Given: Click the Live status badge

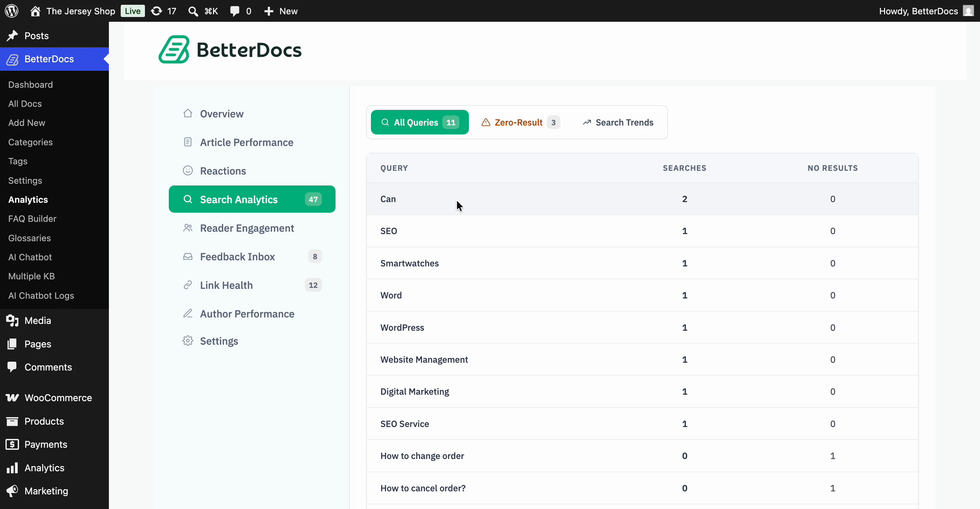Looking at the screenshot, I should (x=133, y=11).
